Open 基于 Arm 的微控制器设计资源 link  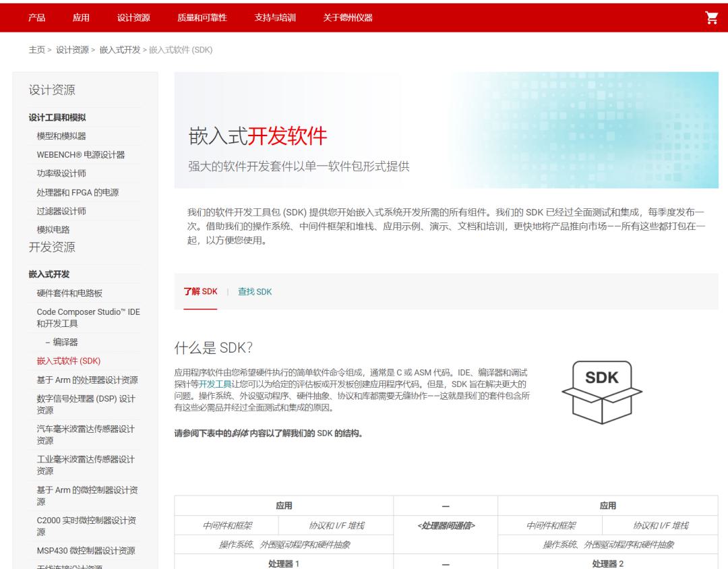click(87, 496)
